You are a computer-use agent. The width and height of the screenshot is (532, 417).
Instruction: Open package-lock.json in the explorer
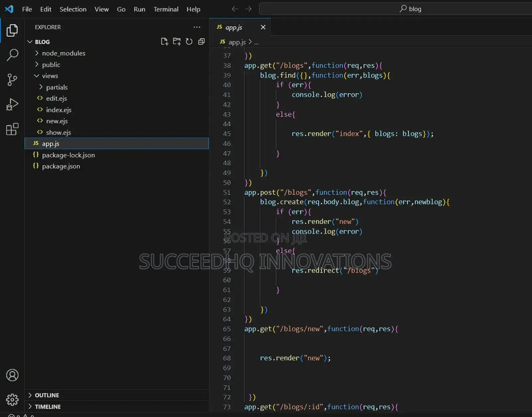coord(117,155)
